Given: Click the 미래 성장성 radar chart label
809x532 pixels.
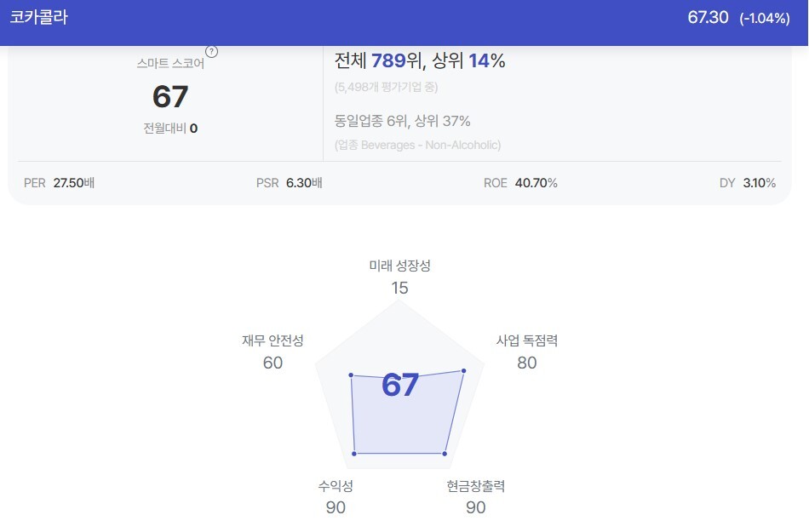Looking at the screenshot, I should pos(400,266).
